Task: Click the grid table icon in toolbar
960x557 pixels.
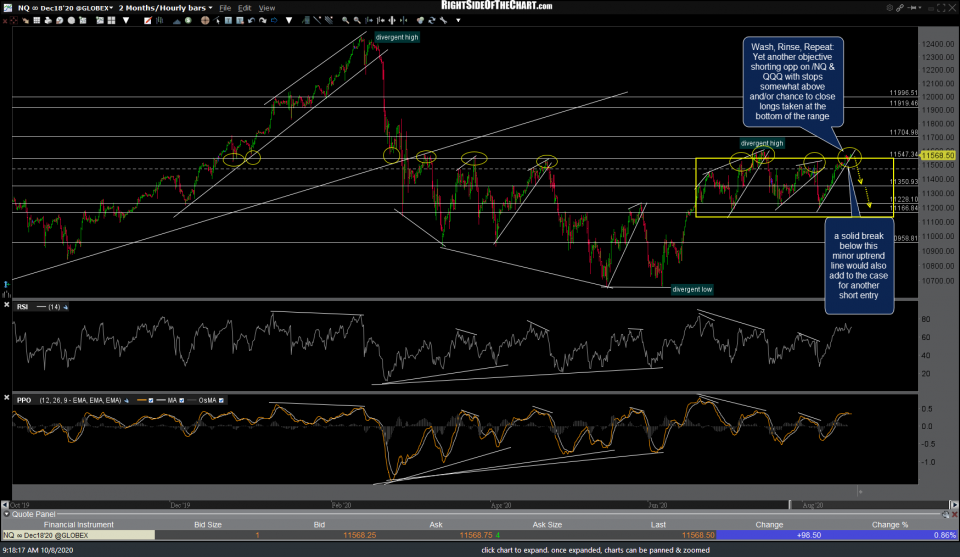Action: pos(37,20)
